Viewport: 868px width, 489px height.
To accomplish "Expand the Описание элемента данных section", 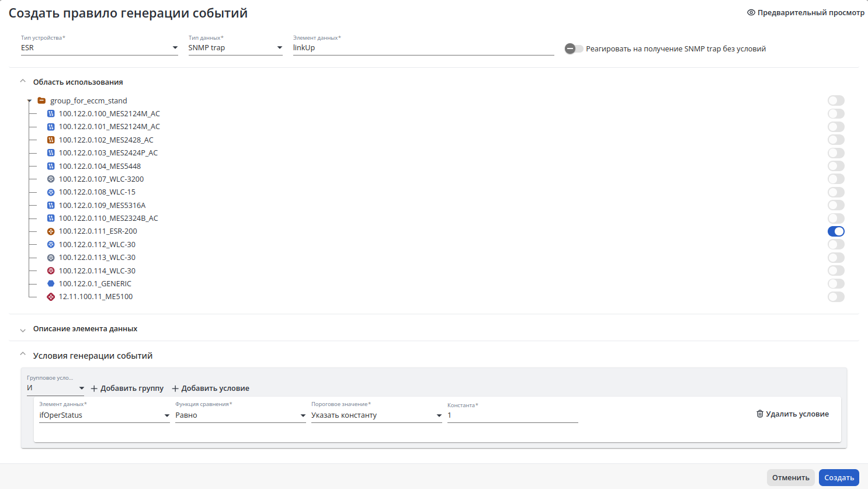I will pos(85,329).
